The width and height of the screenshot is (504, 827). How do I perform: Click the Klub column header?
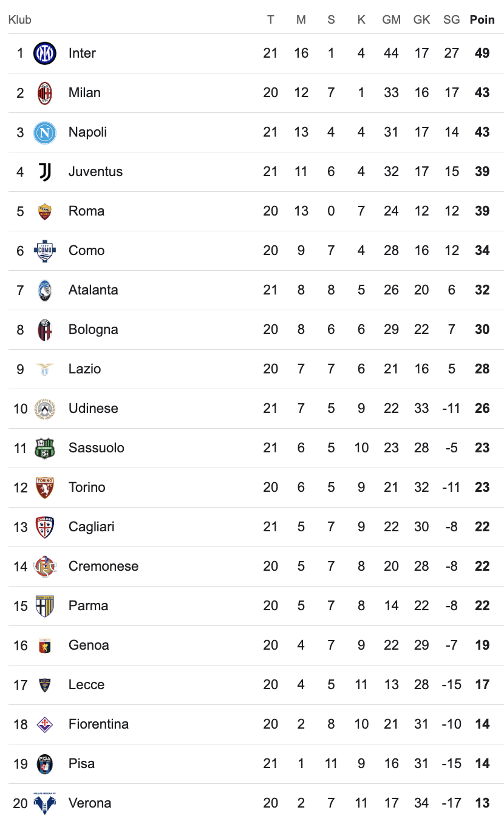[x=20, y=19]
